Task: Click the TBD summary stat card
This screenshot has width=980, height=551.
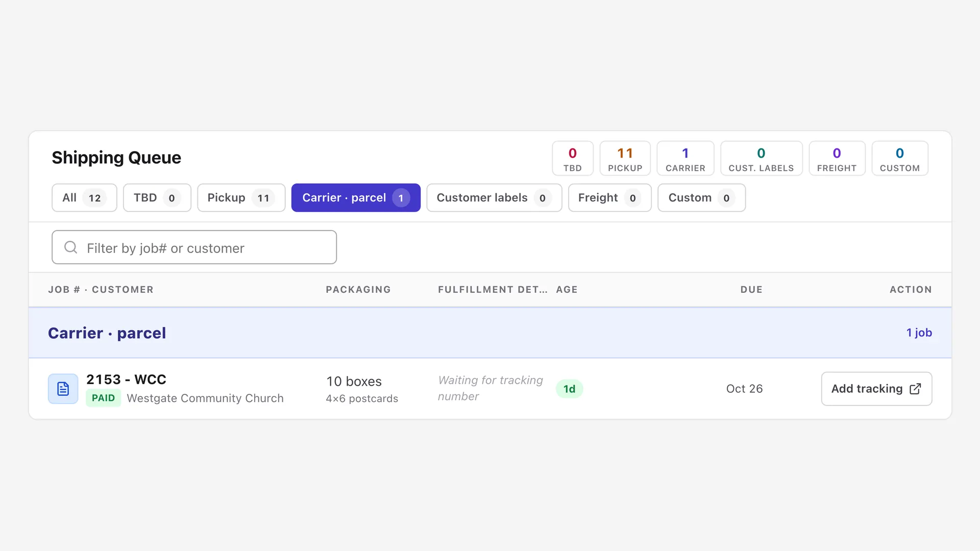Action: point(573,158)
